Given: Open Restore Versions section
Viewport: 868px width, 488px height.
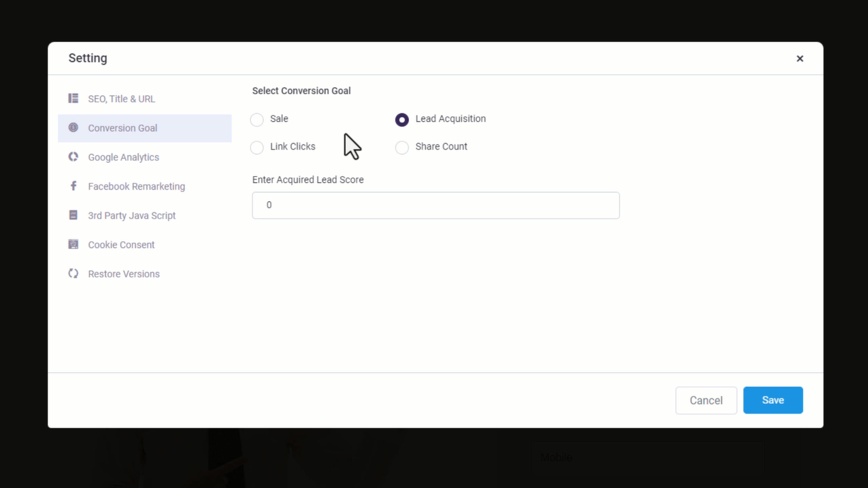Looking at the screenshot, I should [x=145, y=275].
